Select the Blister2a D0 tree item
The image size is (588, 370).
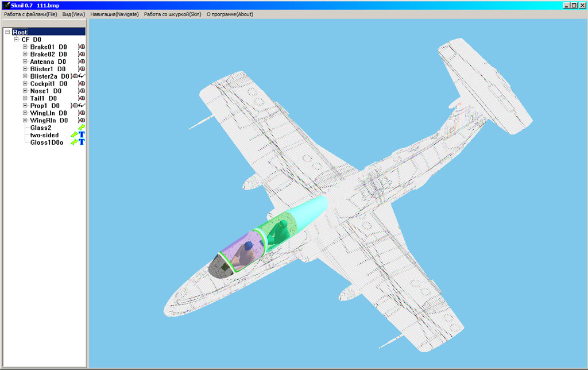[x=49, y=76]
